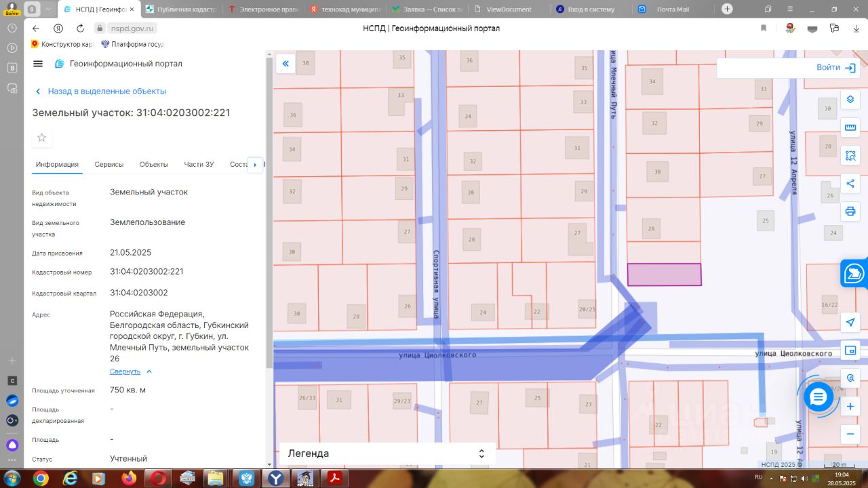Reload the page in browser

(80, 28)
